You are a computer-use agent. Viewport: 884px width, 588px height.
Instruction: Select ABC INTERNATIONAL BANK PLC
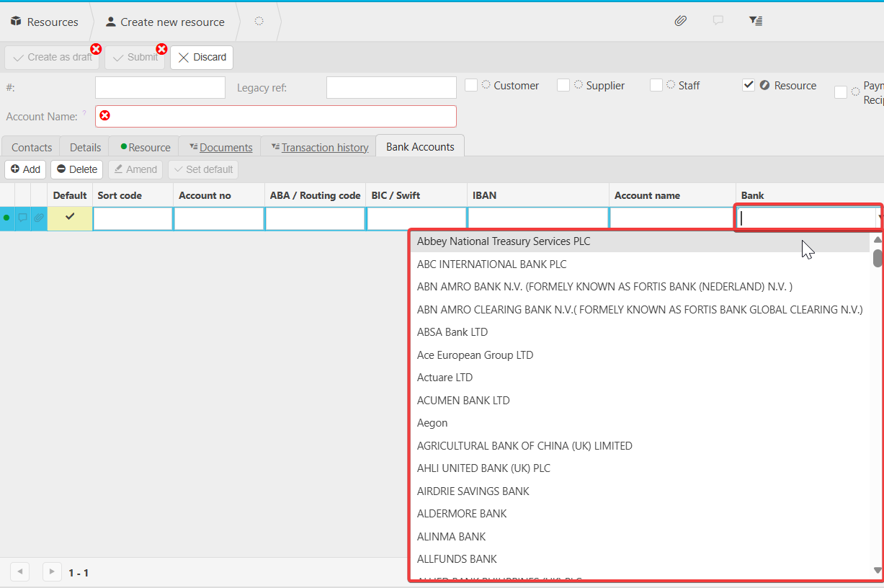(x=640, y=264)
